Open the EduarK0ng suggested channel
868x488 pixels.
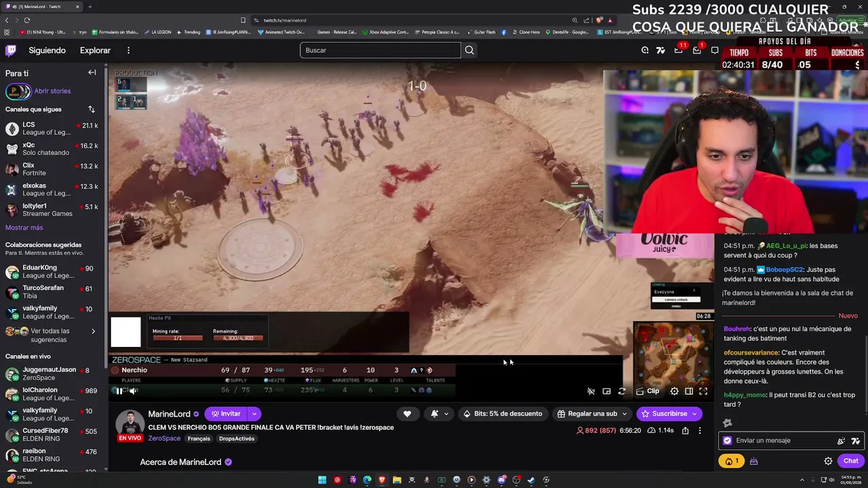(53, 272)
